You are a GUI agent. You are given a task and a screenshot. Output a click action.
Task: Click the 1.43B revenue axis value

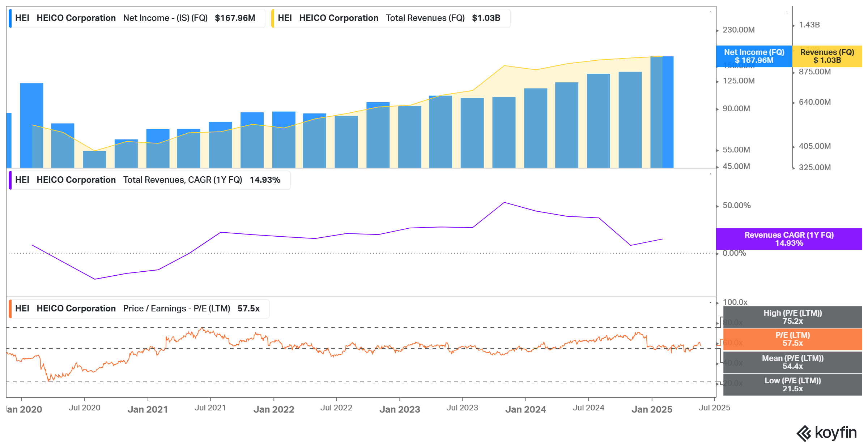809,25
